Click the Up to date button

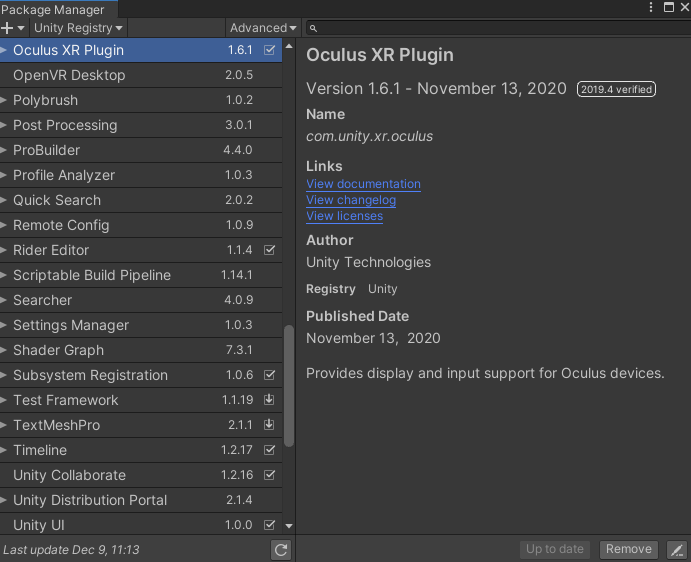[x=554, y=549]
